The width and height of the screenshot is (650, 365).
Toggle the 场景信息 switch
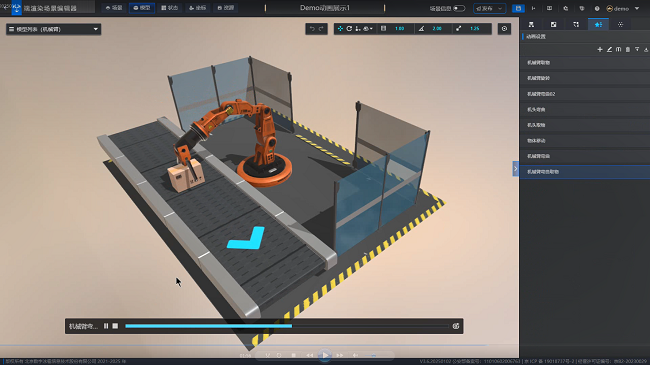tap(459, 8)
